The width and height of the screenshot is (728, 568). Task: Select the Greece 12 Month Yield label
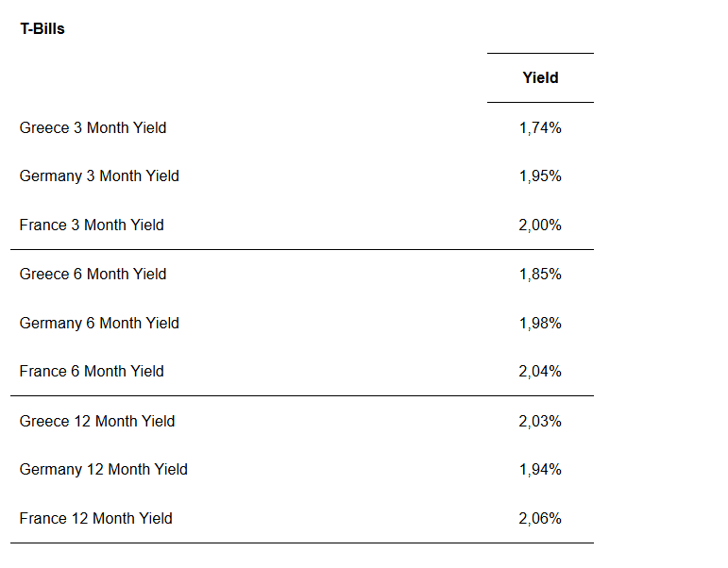[x=97, y=421]
